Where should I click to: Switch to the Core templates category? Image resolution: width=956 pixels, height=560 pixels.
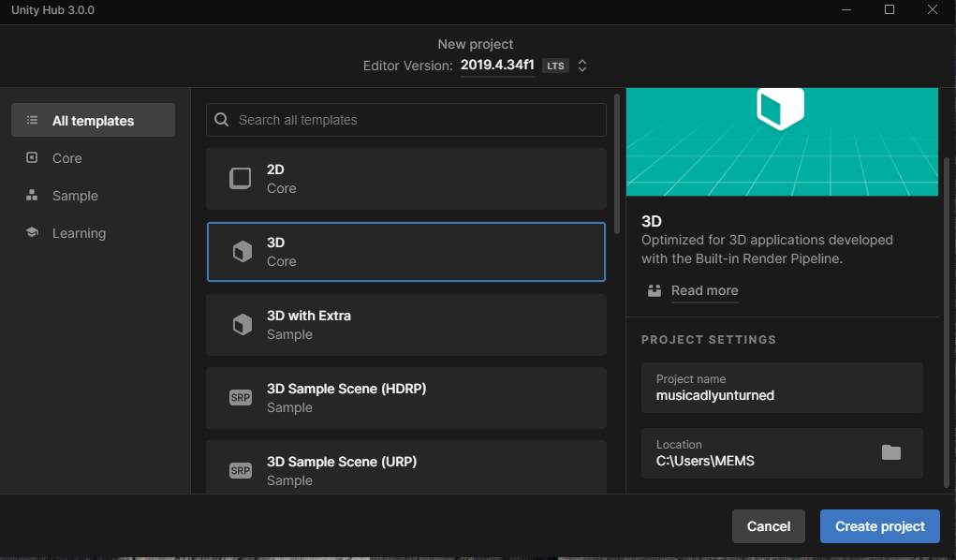coord(66,158)
